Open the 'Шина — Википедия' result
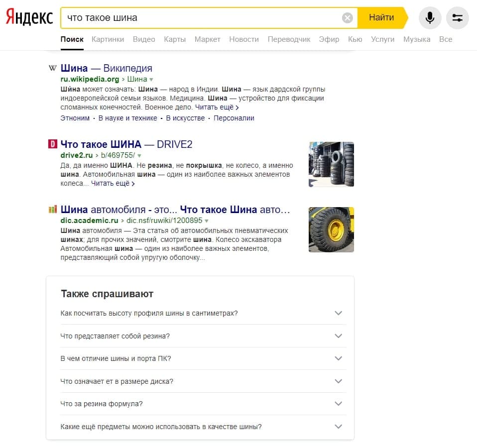 click(106, 68)
